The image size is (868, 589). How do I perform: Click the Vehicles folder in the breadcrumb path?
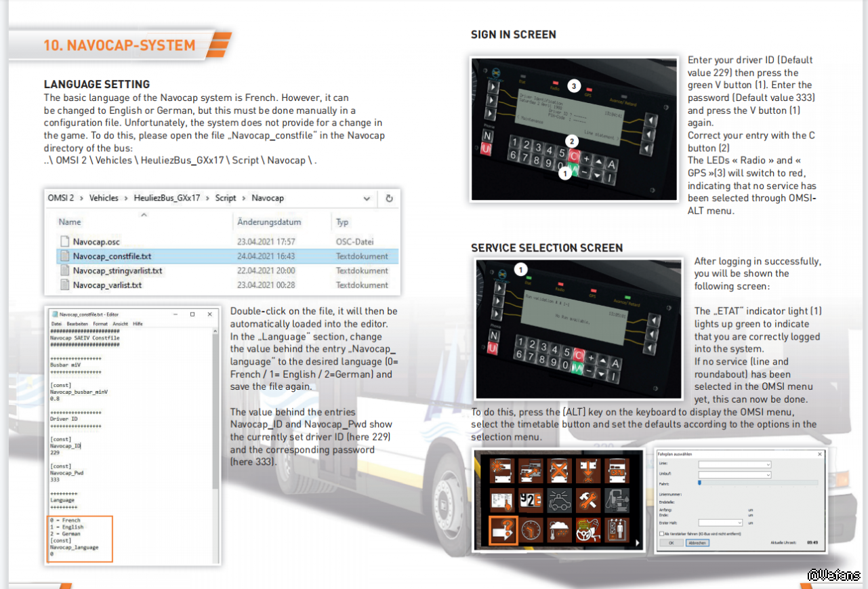(x=104, y=198)
